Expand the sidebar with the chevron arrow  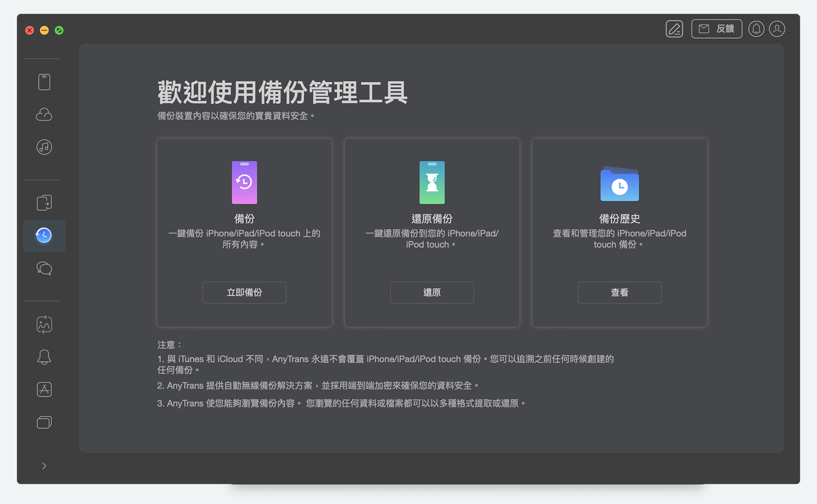pos(44,466)
